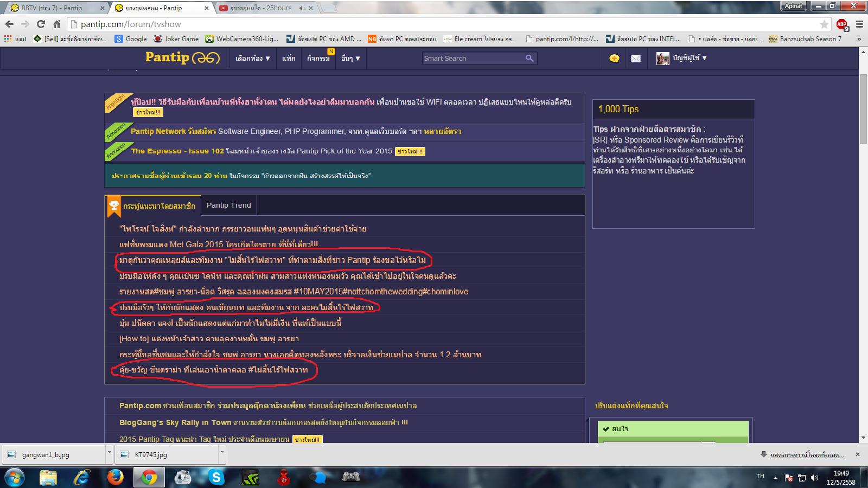
Task: Open "ไพโรจน์ ใจสิงห์" thread
Action: pos(242,229)
